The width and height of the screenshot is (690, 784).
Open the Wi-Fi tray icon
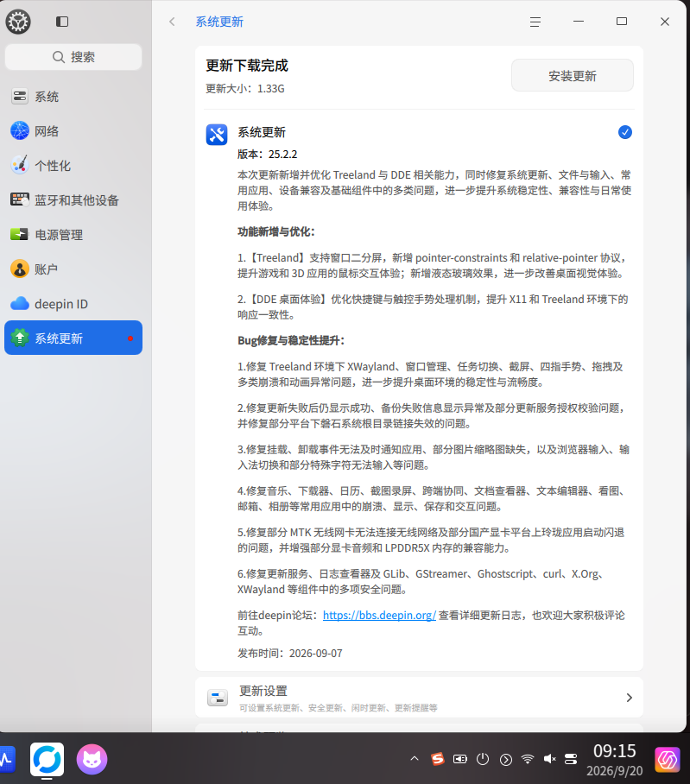coord(528,759)
